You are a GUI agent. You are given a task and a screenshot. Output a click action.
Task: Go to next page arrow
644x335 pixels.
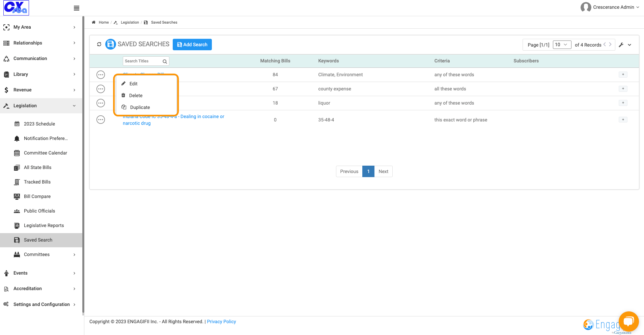point(610,45)
